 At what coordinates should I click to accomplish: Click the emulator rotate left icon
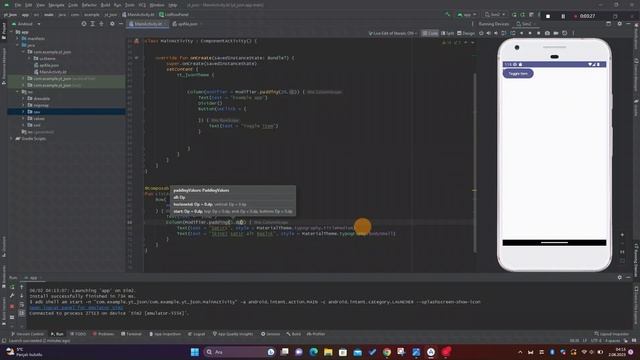coord(504,33)
